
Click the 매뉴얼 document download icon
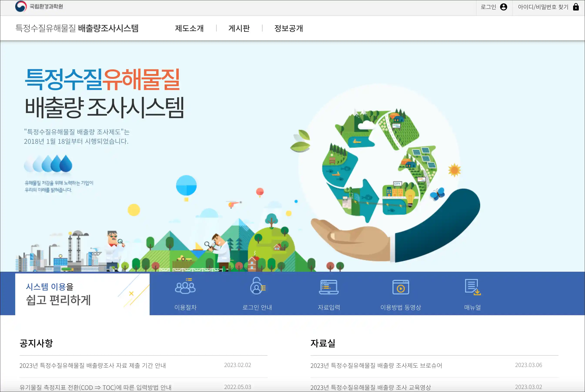pos(472,287)
